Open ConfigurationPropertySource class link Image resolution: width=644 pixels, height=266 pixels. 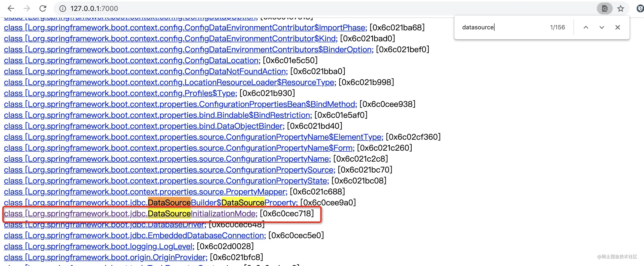[170, 170]
